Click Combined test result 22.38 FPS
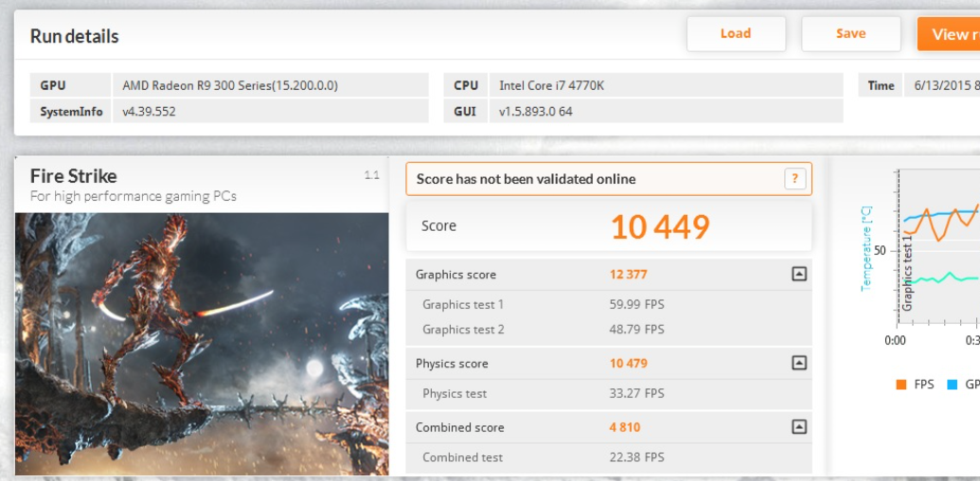 click(637, 457)
